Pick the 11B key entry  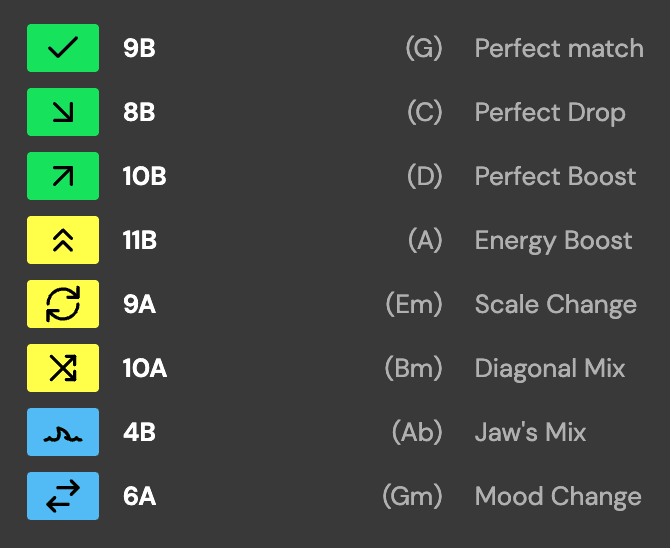pyautogui.click(x=140, y=240)
